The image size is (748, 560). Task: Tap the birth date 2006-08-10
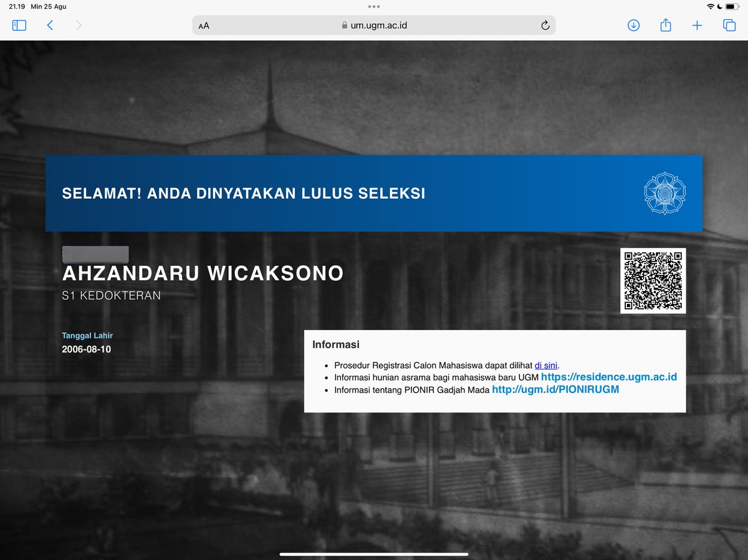(x=86, y=349)
